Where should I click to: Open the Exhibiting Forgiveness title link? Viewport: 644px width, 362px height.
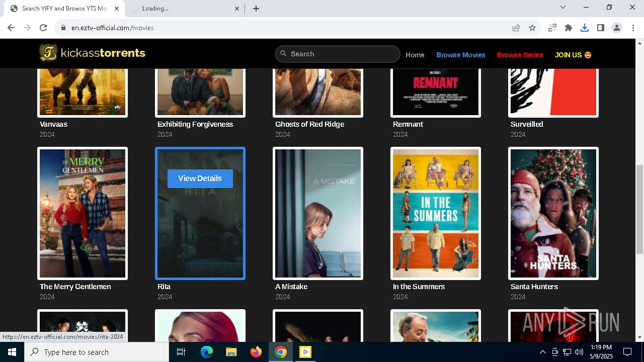pyautogui.click(x=195, y=124)
